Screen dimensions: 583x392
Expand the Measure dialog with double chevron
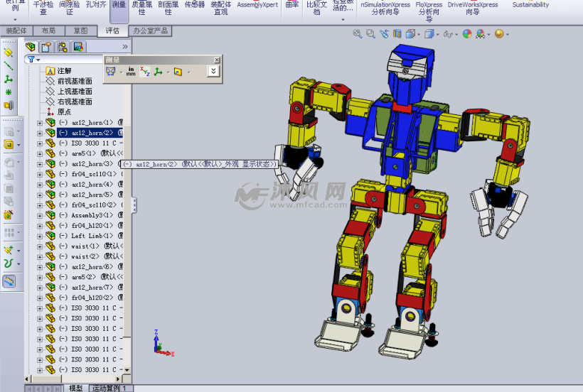[x=213, y=71]
